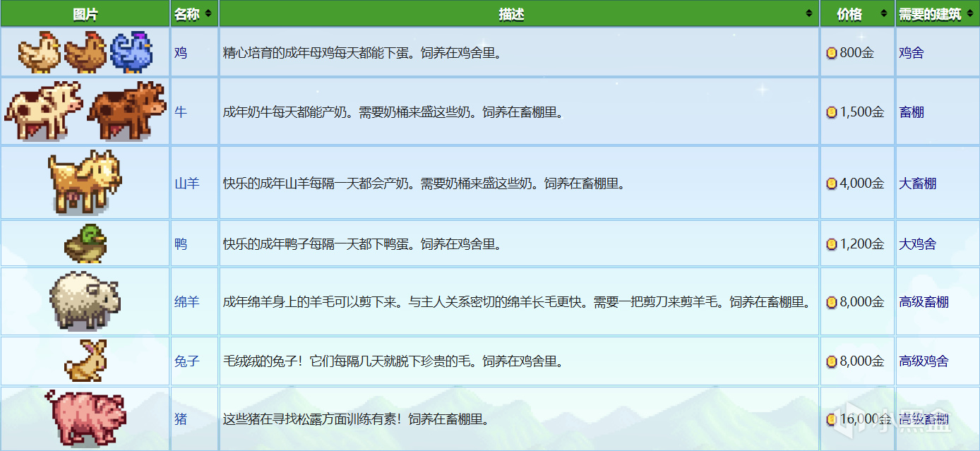Click the rabbit image
Image resolution: width=980 pixels, height=451 pixels.
tap(85, 361)
